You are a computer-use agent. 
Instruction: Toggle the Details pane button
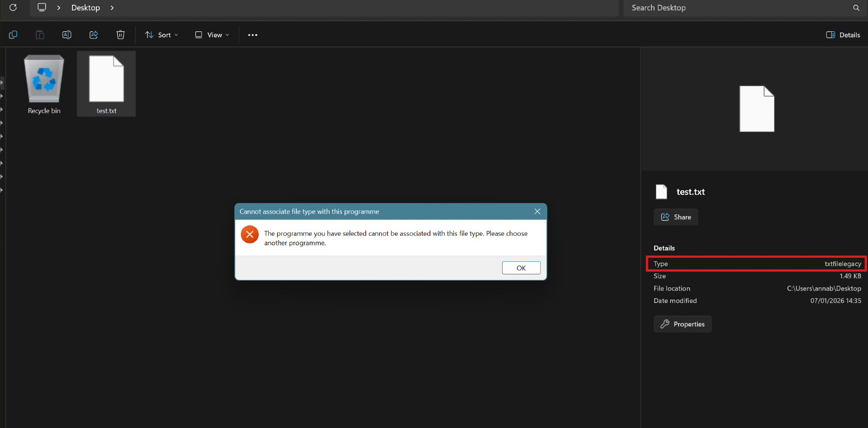[x=843, y=35]
